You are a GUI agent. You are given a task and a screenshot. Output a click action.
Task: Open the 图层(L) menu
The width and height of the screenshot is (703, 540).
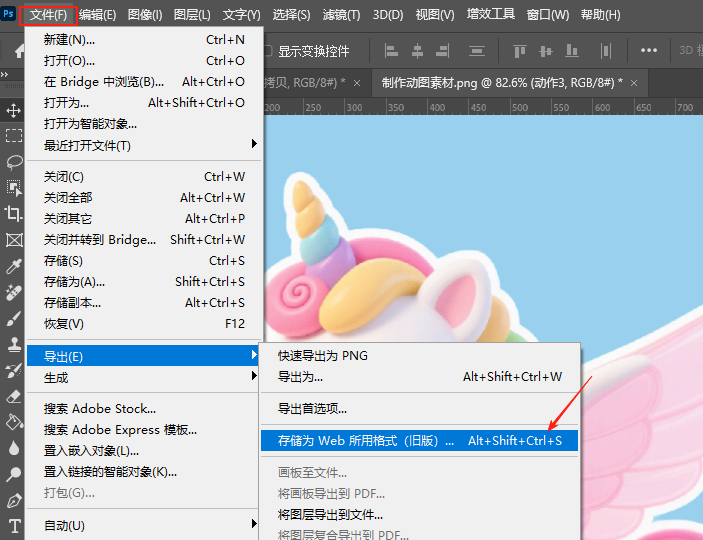[x=192, y=15]
